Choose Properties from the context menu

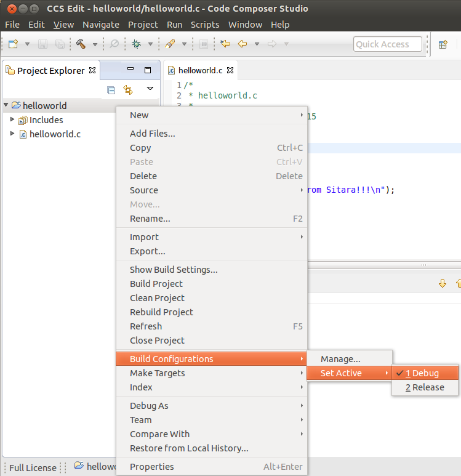(212, 467)
